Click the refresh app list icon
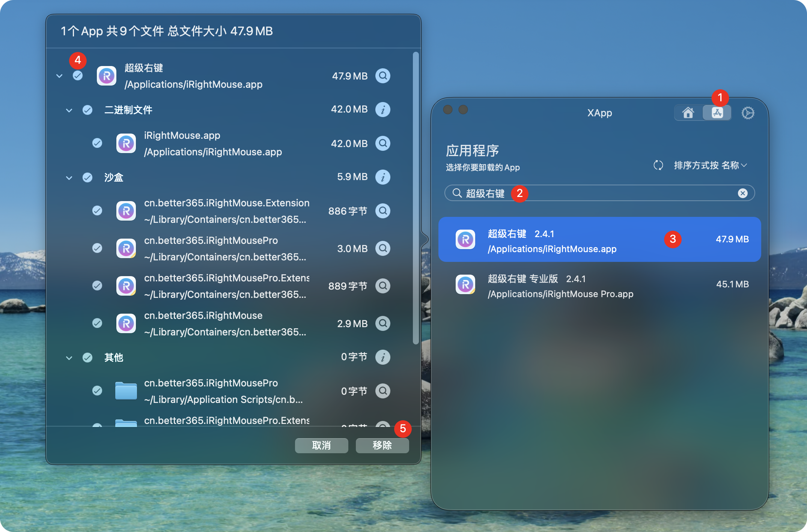 tap(658, 165)
